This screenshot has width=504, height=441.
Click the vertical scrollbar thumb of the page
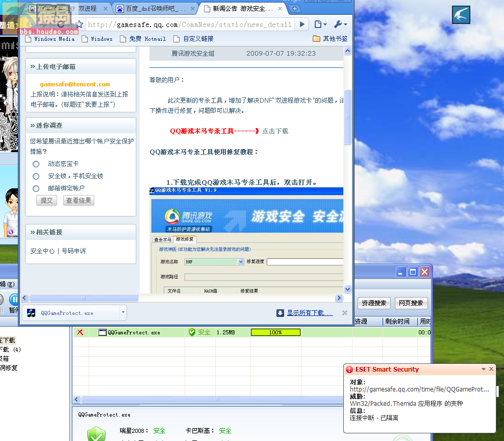pos(347,117)
